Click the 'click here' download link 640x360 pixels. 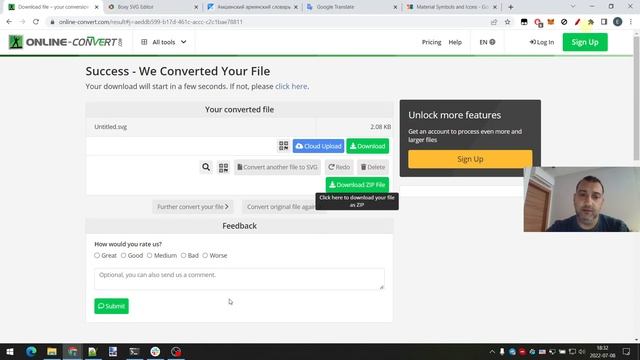click(x=291, y=87)
